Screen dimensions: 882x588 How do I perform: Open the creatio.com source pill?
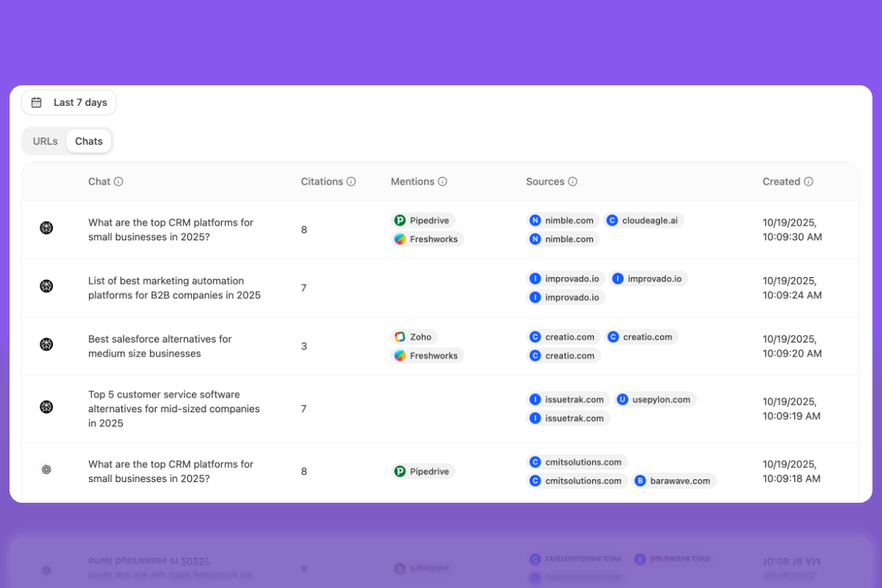pos(564,337)
